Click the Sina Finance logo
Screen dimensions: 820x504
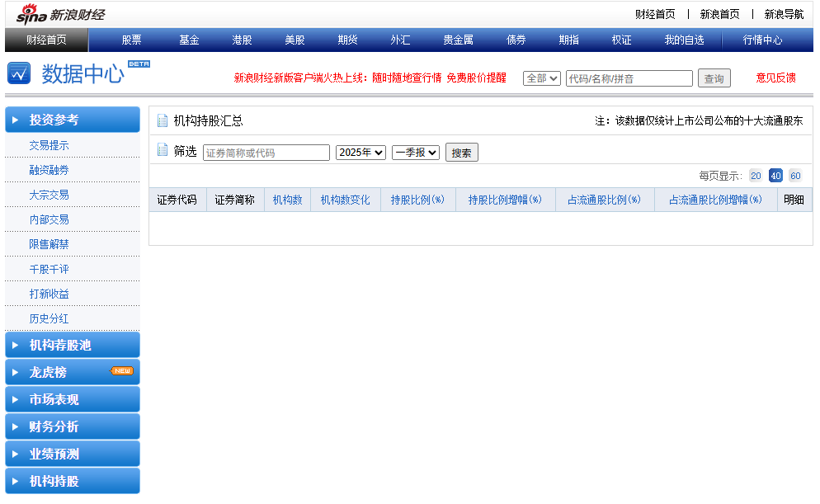click(61, 14)
